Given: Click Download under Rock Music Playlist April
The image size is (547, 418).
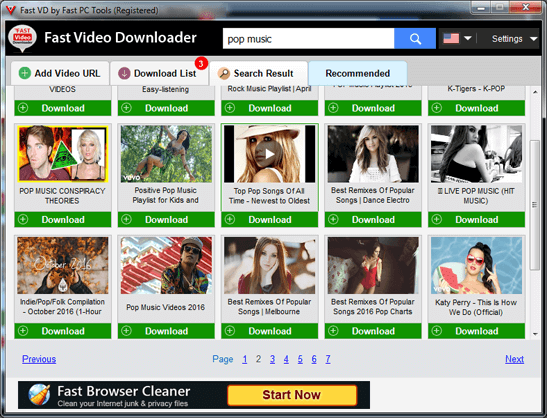Looking at the screenshot, I should coord(270,108).
